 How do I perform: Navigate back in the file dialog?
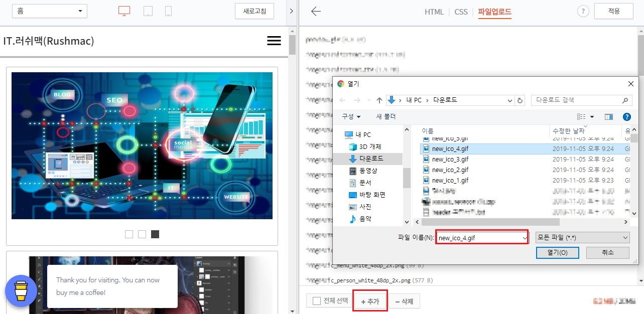[343, 100]
